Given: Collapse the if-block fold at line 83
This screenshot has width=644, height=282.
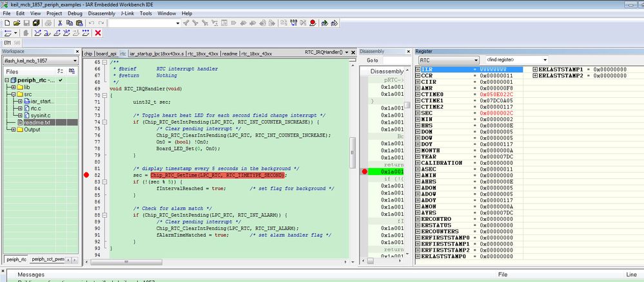Looking at the screenshot, I should tap(104, 182).
